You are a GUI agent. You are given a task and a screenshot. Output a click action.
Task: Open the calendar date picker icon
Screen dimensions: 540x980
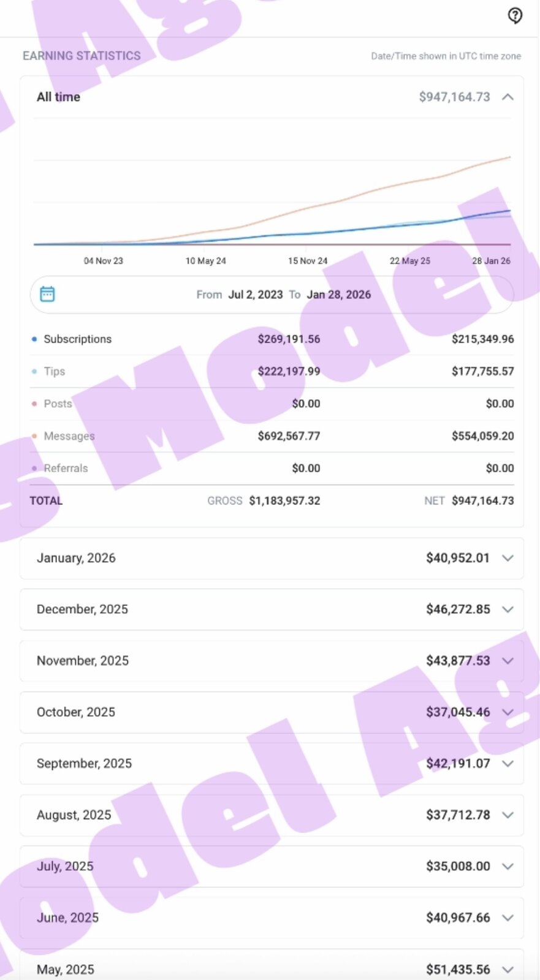[47, 294]
